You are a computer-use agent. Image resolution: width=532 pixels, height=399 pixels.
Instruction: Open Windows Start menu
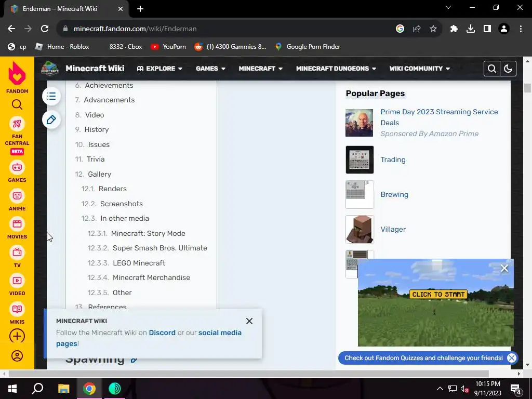pyautogui.click(x=12, y=389)
